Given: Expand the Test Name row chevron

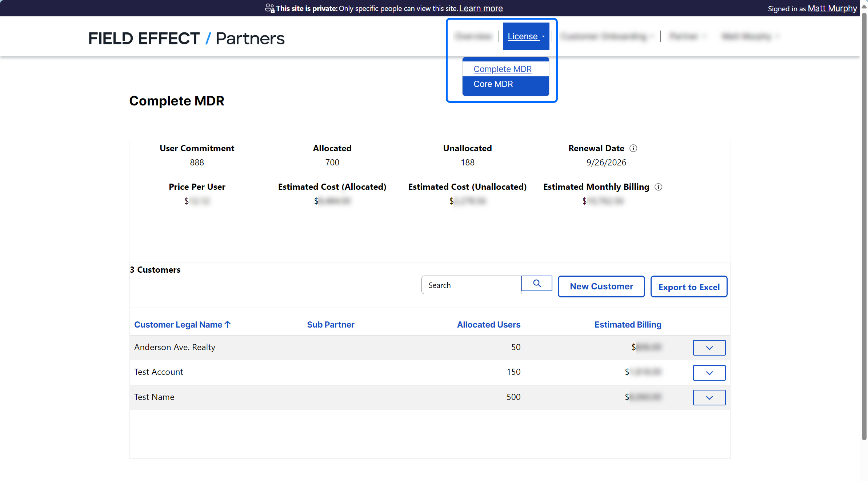Looking at the screenshot, I should pos(709,397).
